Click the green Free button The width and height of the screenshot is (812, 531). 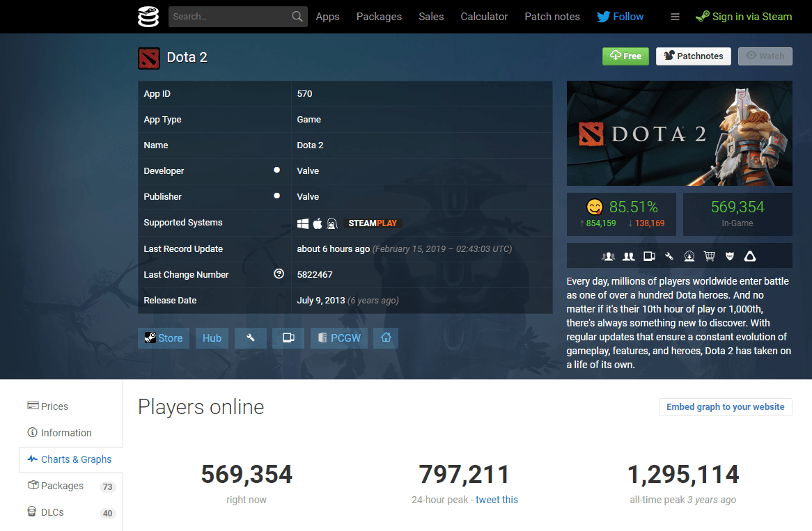[625, 56]
